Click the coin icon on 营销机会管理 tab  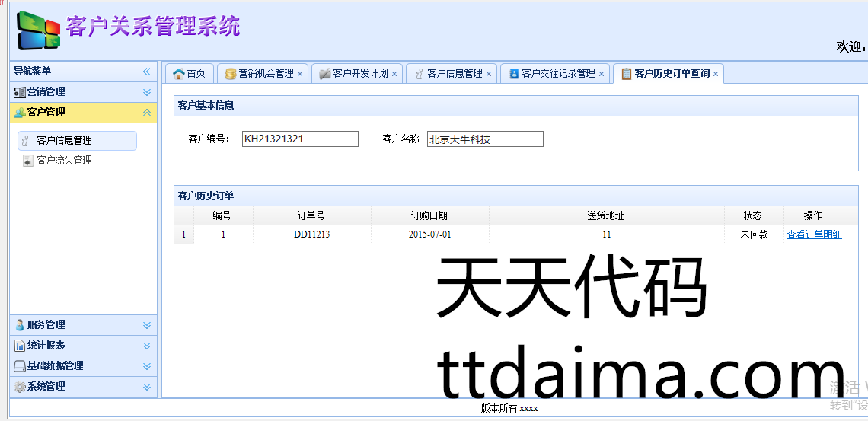230,74
